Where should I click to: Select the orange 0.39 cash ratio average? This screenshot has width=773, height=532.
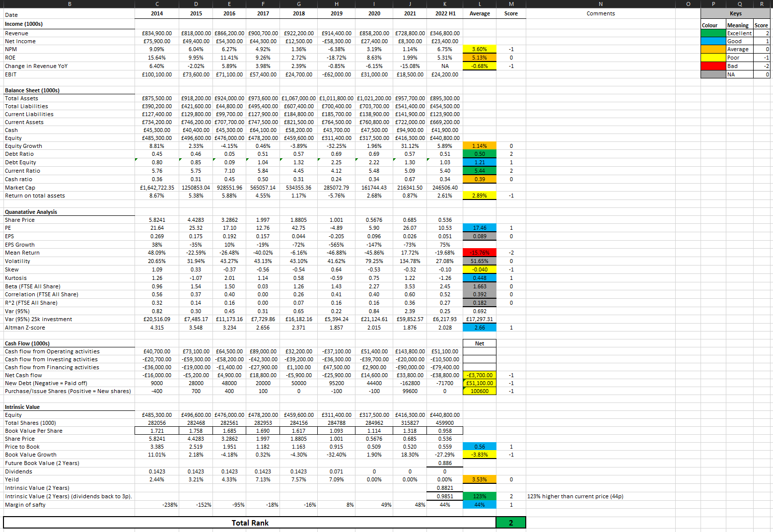(x=480, y=179)
